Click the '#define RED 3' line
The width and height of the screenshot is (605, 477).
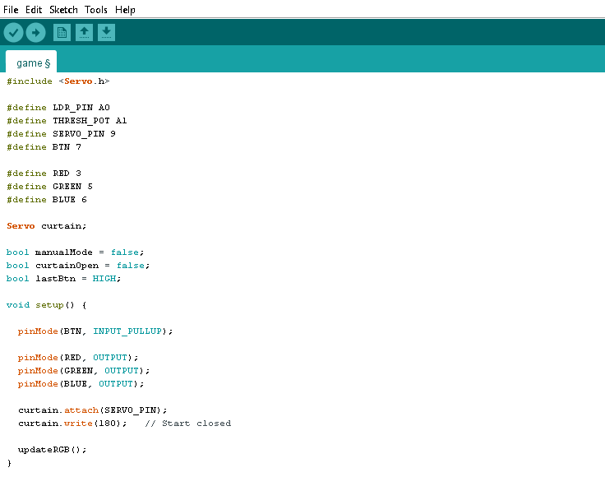(44, 173)
